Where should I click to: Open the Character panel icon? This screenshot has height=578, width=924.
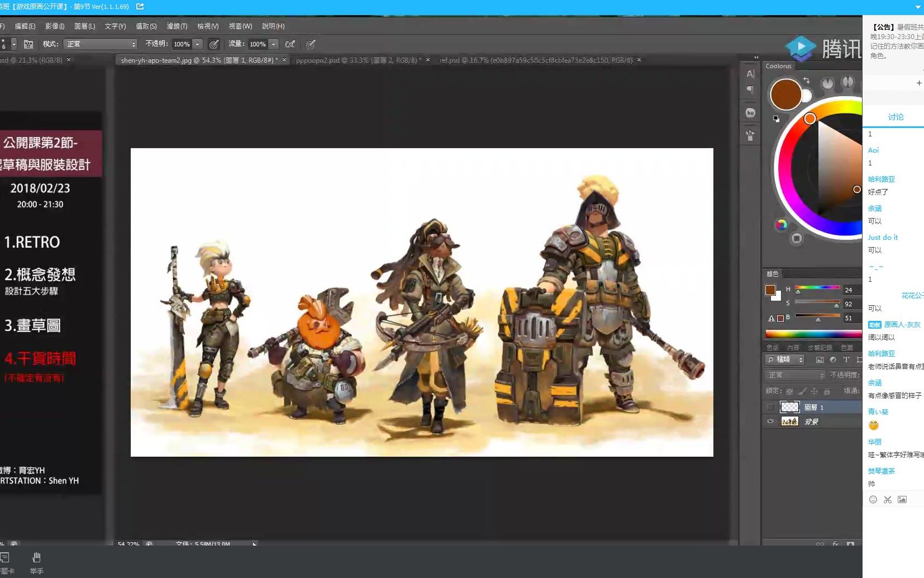(x=750, y=74)
